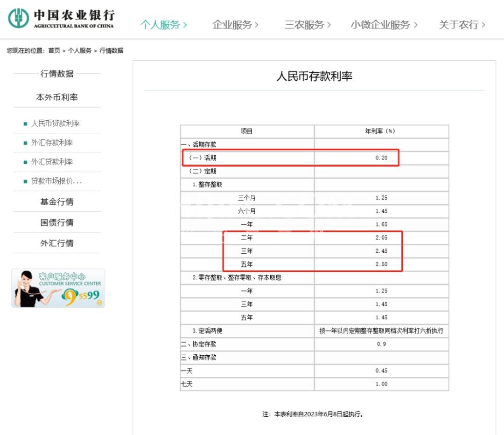
Task: Click the 0.20 rate for 活期
Action: point(382,158)
